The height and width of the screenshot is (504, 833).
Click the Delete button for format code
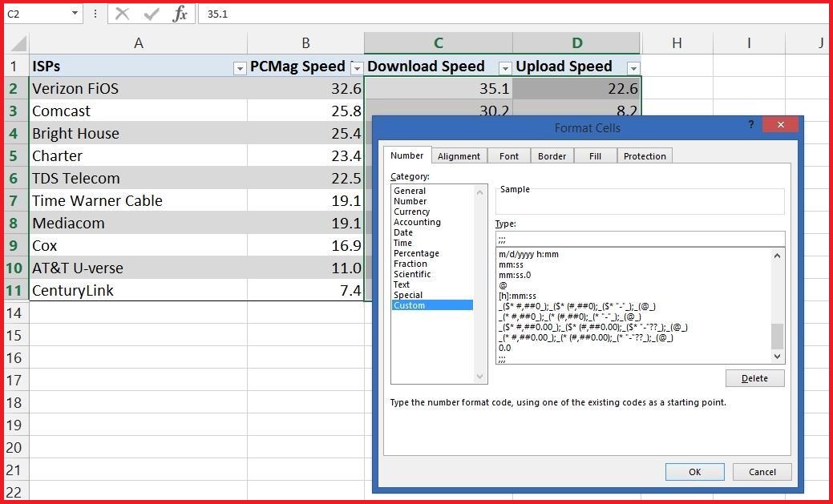[x=754, y=378]
